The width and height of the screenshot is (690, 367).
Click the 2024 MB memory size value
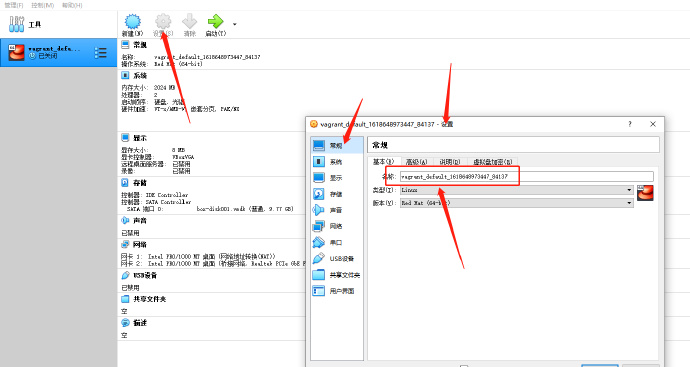point(164,88)
